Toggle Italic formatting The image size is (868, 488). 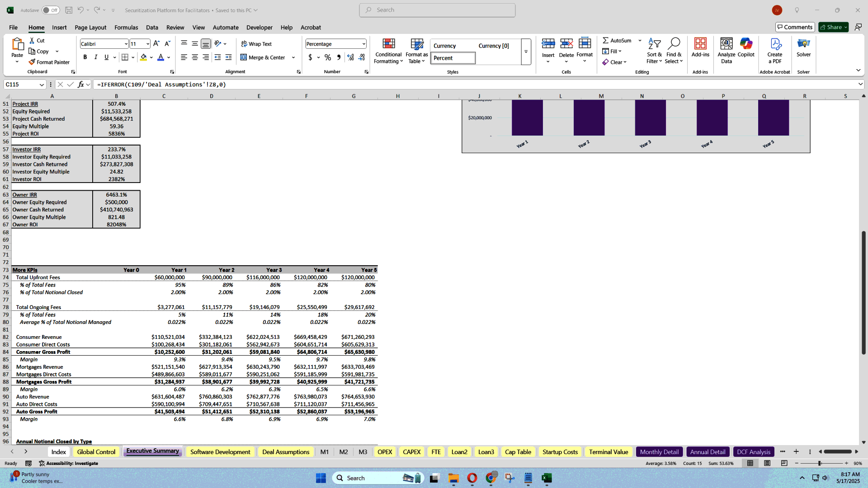[x=96, y=57]
